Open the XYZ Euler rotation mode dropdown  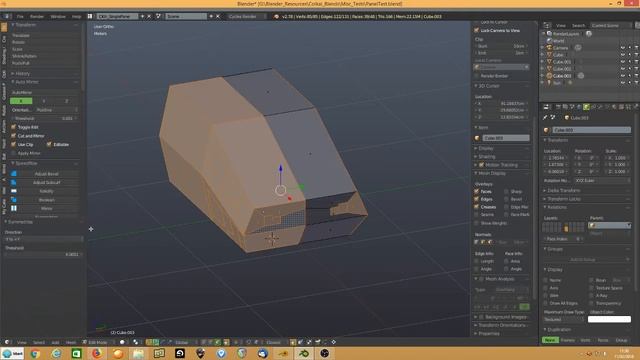pyautogui.click(x=602, y=180)
